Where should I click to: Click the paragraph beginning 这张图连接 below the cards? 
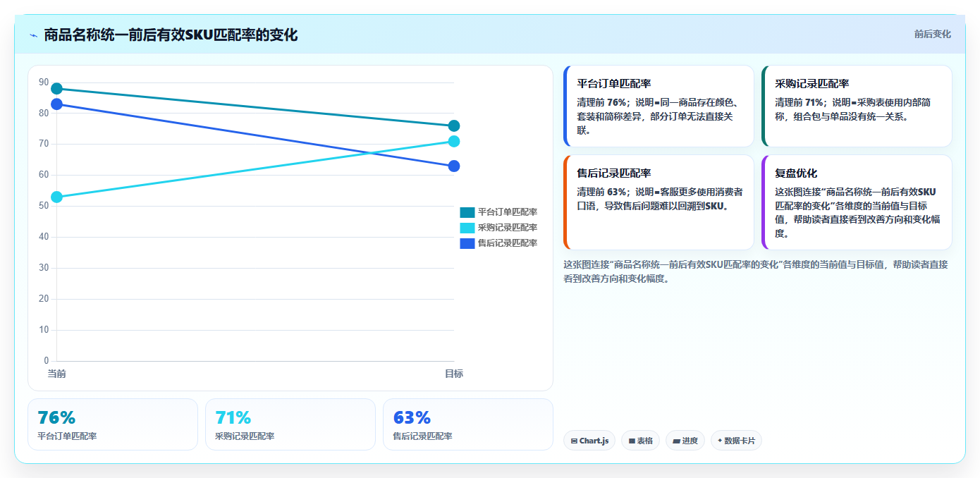tap(756, 271)
